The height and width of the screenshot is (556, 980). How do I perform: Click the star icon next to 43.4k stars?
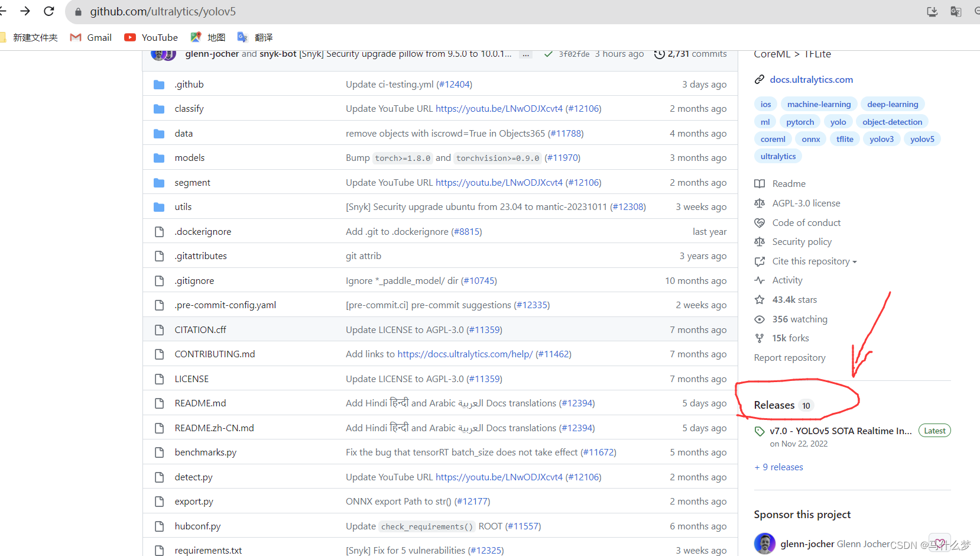[x=760, y=300]
